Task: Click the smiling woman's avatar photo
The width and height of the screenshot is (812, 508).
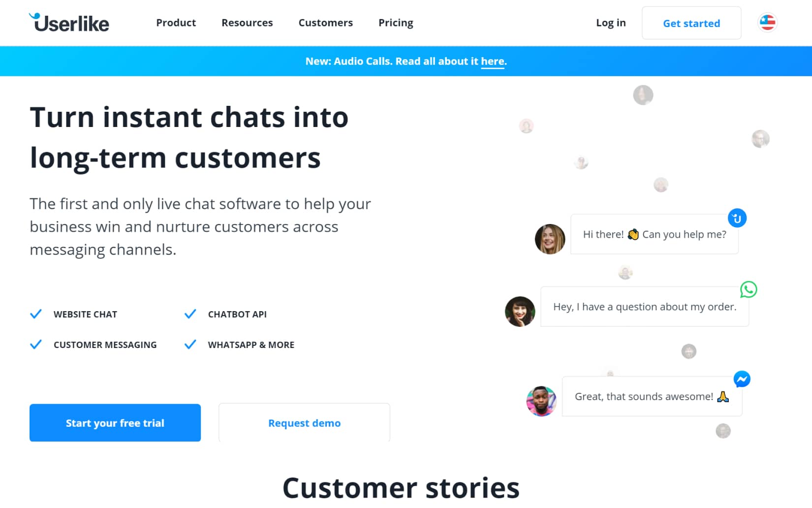Action: [x=549, y=239]
